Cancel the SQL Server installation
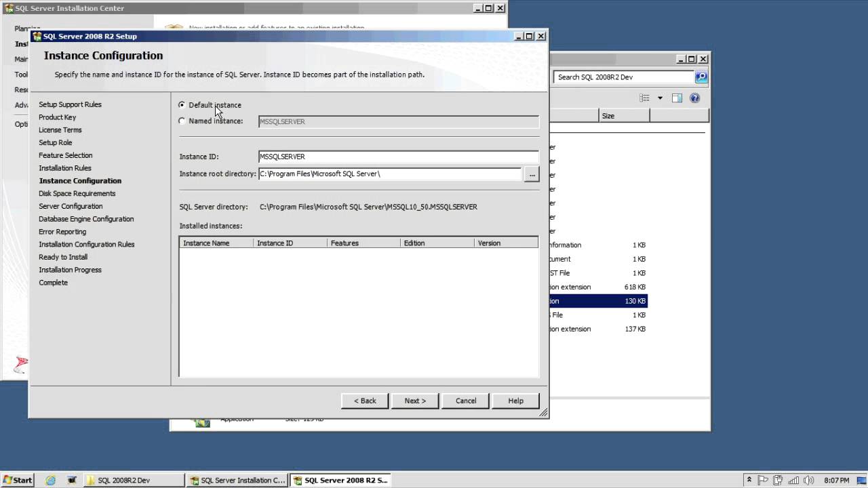868x488 pixels. (x=465, y=401)
